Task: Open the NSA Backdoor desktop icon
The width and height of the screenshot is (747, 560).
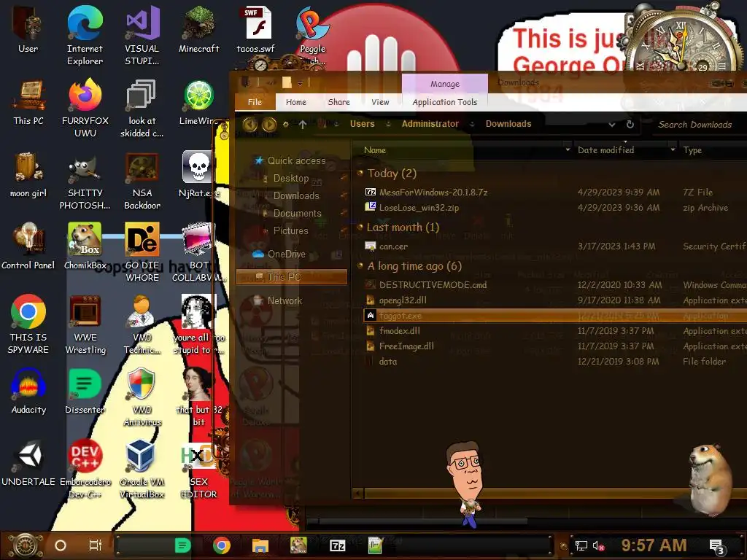Action: click(x=142, y=181)
